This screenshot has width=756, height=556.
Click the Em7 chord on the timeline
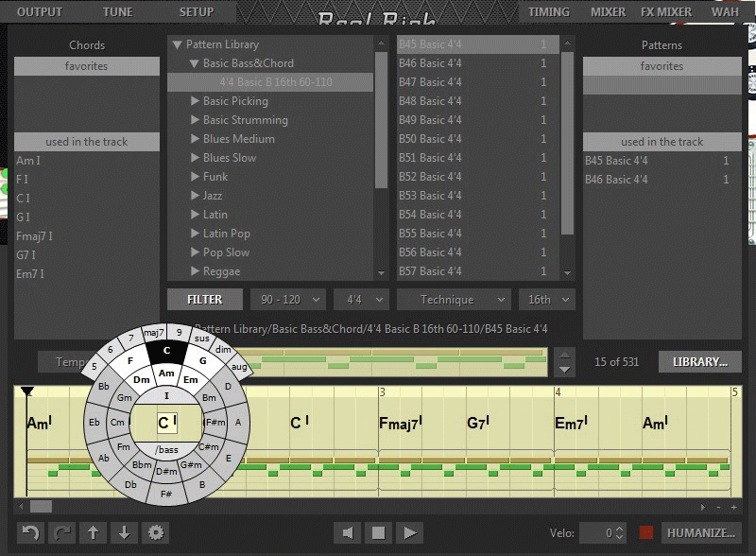click(572, 424)
